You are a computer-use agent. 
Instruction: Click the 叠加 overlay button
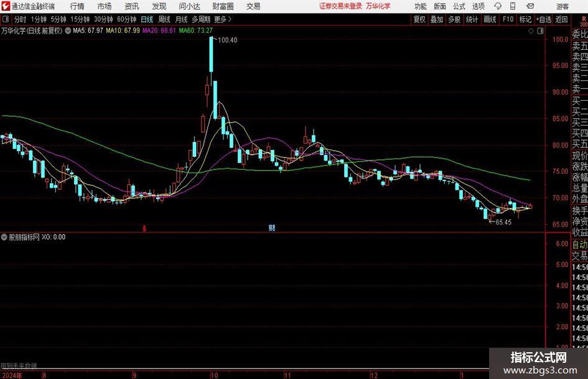coord(437,19)
